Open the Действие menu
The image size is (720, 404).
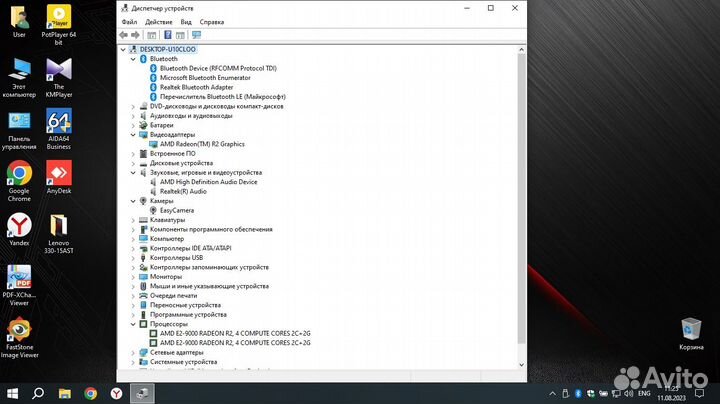coord(159,22)
